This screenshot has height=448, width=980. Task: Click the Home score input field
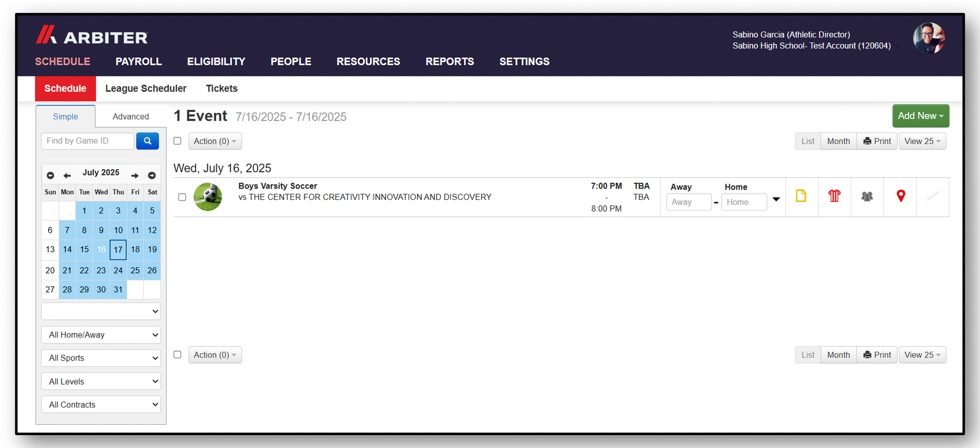point(744,202)
